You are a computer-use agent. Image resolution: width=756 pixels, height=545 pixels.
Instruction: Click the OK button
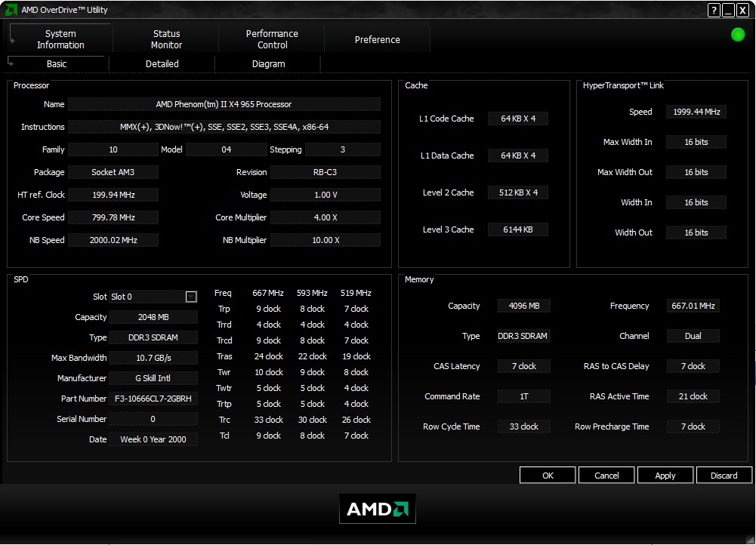pos(548,476)
